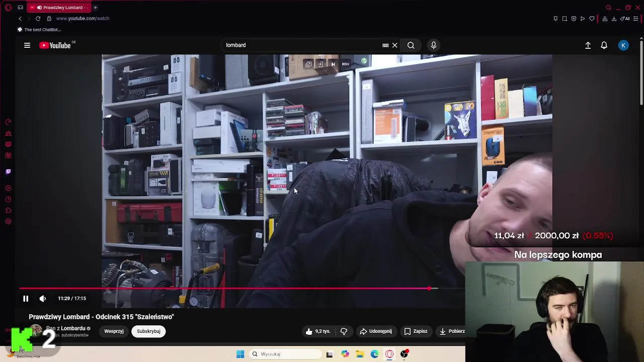Open Opera GX from the taskbar
The height and width of the screenshot is (362, 644).
[x=389, y=354]
